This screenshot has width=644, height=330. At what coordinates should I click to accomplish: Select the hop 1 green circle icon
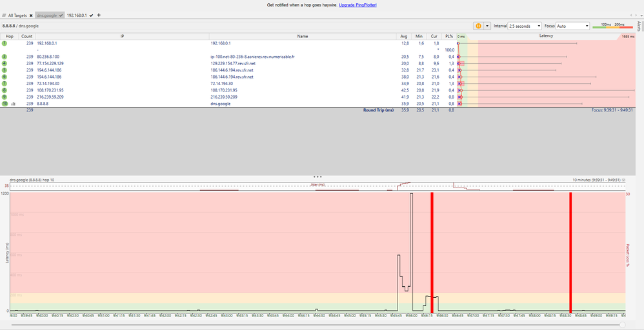5,43
